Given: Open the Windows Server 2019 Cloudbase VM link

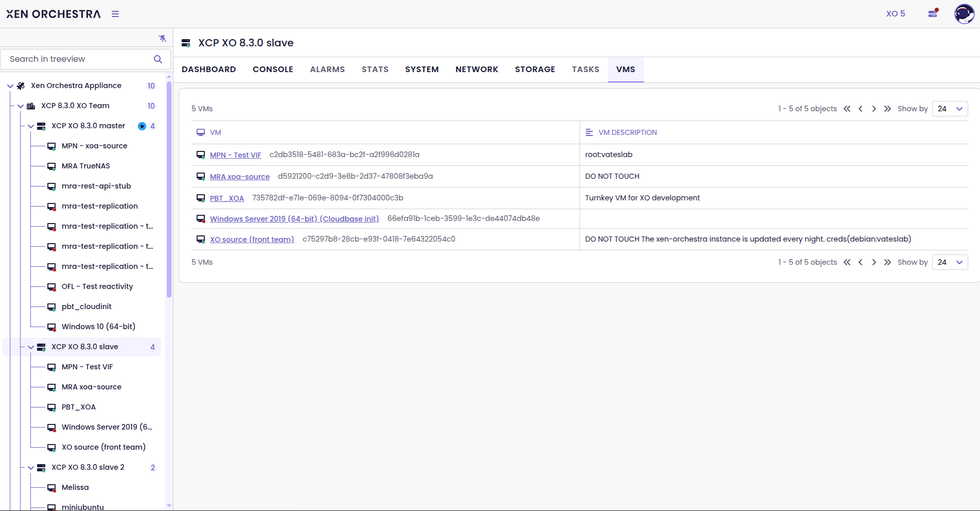Looking at the screenshot, I should point(294,219).
